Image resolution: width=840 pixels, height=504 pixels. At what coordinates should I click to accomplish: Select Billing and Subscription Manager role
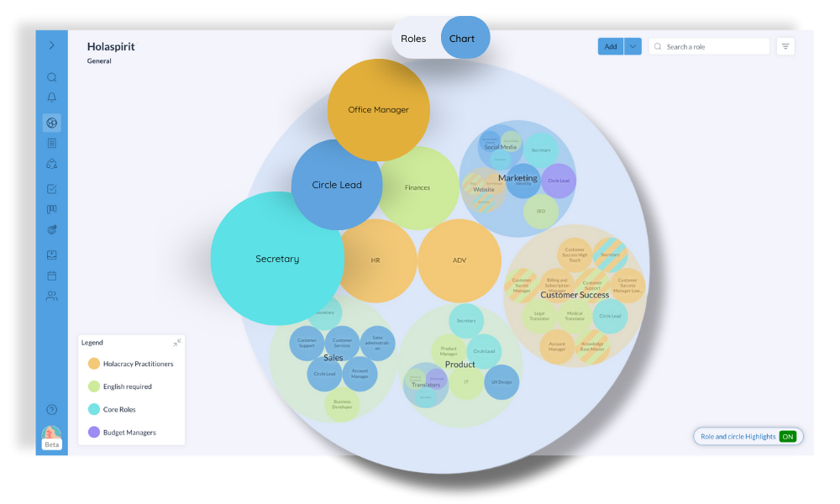[557, 286]
